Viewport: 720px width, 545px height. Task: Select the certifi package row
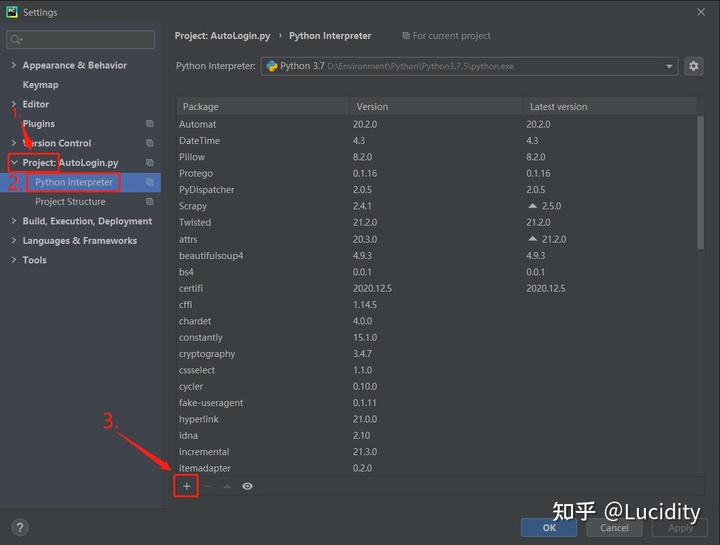tap(437, 288)
